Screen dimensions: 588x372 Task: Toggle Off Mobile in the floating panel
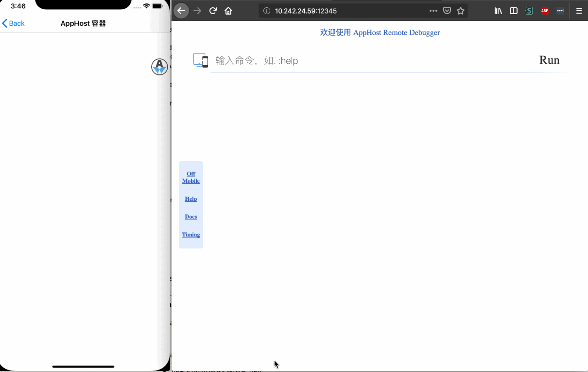click(190, 177)
